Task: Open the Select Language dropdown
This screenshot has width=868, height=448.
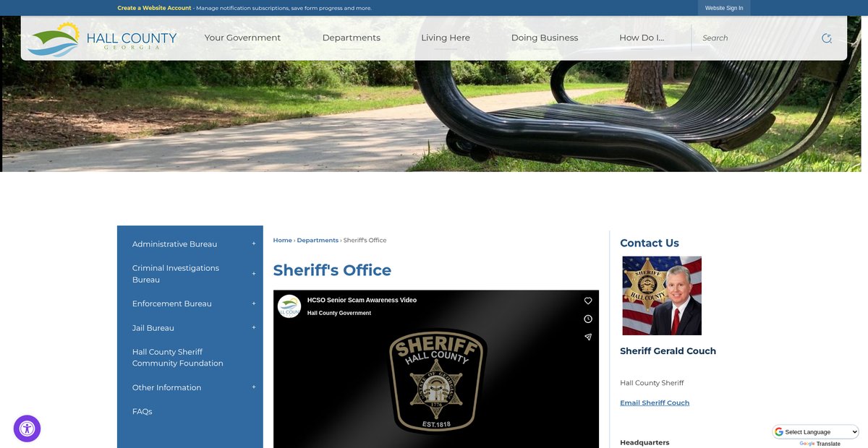Action: pos(816,432)
